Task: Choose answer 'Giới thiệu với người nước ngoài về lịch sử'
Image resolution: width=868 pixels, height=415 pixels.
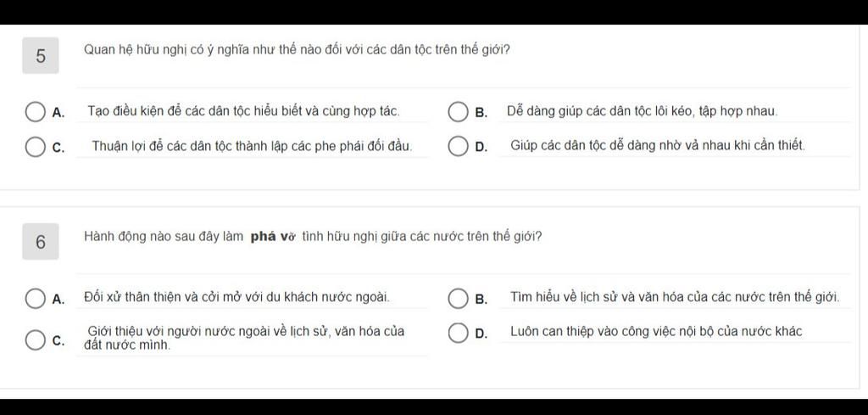Action: coord(244,338)
